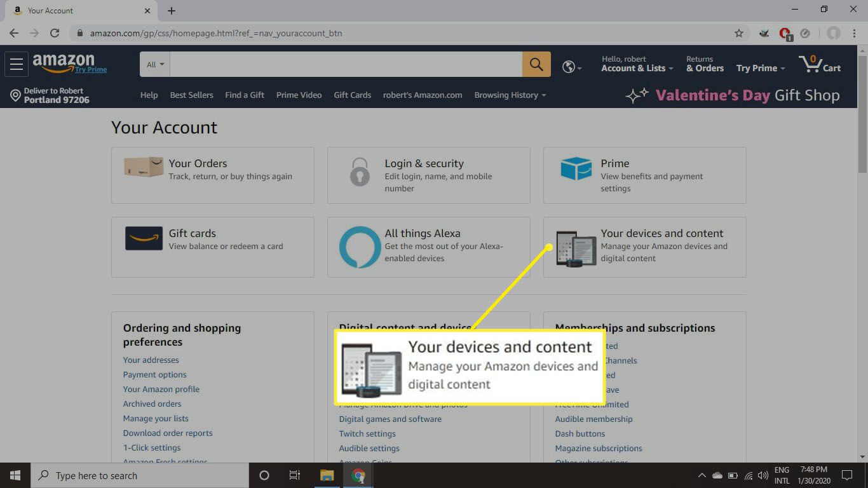The image size is (868, 488).
Task: Open the language globe selector
Action: [572, 67]
